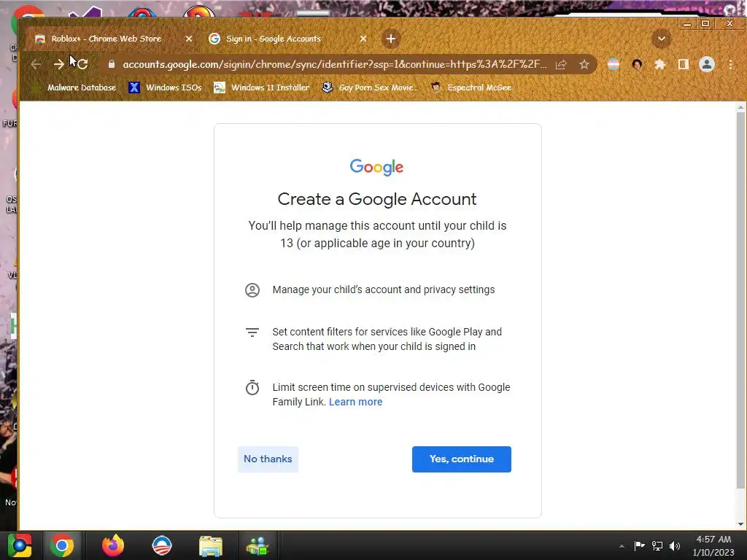747x560 pixels.
Task: Show hidden system tray icons
Action: pos(622,546)
